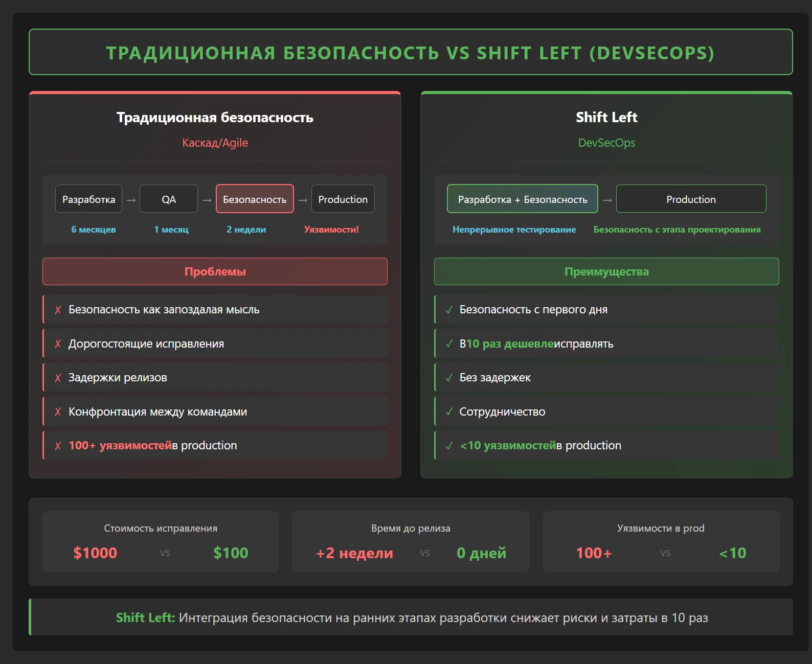Screen dimensions: 812x664
Task: Select the X icon beside "Задержки релизов"
Action: tap(58, 378)
